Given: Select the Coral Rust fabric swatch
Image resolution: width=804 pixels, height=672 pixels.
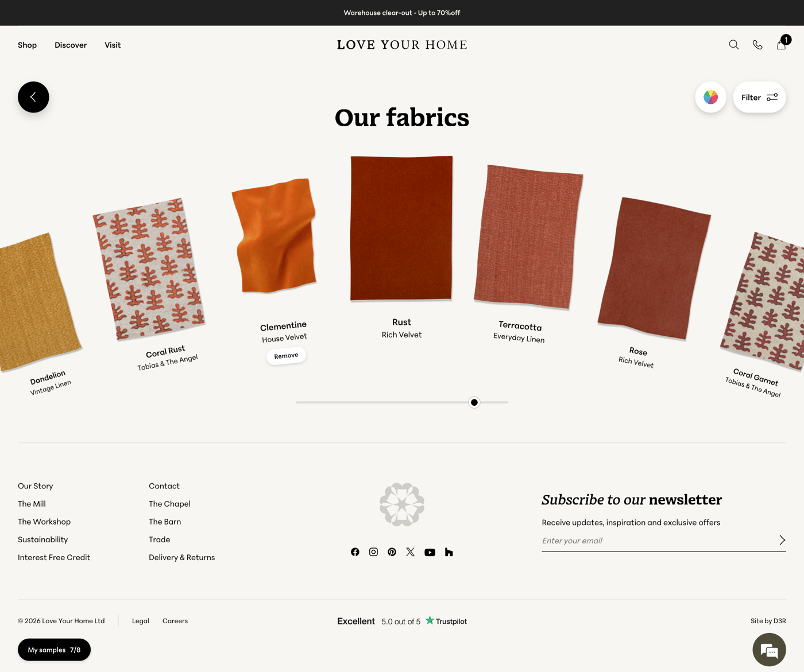Looking at the screenshot, I should (x=149, y=269).
